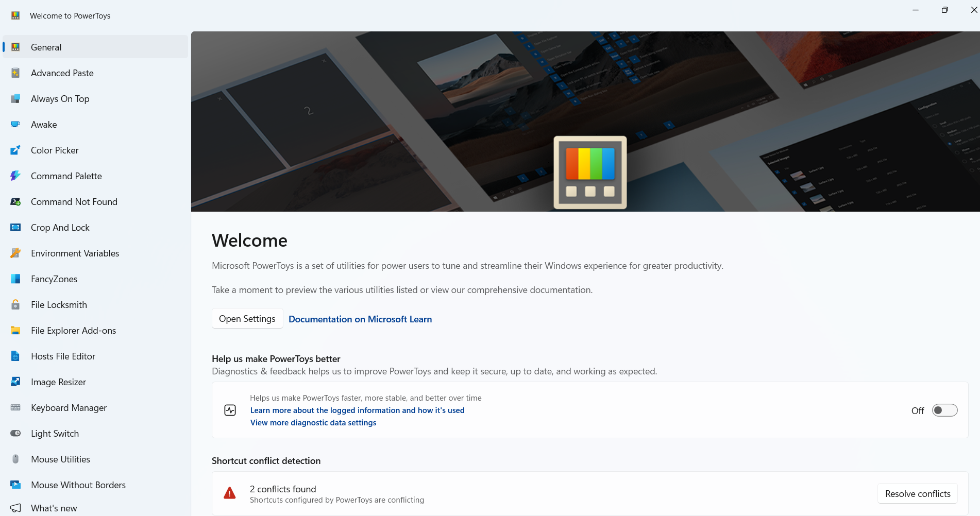Image resolution: width=980 pixels, height=516 pixels.
Task: Click the "Help us make PowerToys better" heading
Action: tap(276, 358)
